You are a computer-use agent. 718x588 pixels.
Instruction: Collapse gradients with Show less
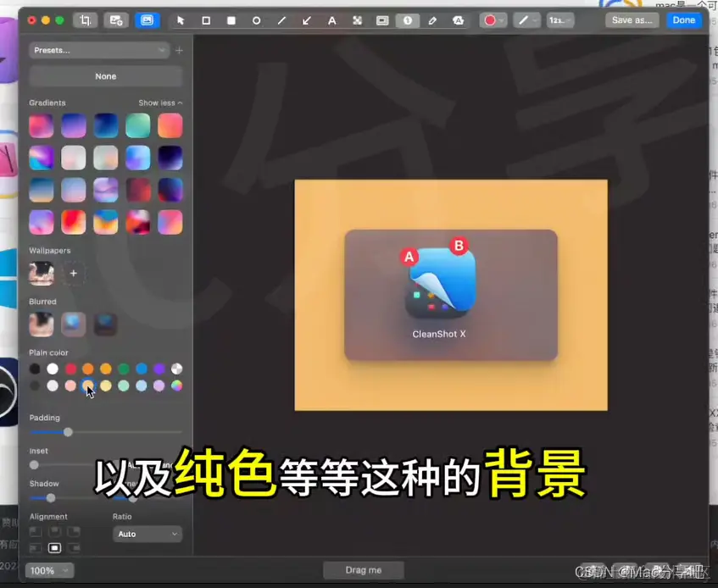160,102
